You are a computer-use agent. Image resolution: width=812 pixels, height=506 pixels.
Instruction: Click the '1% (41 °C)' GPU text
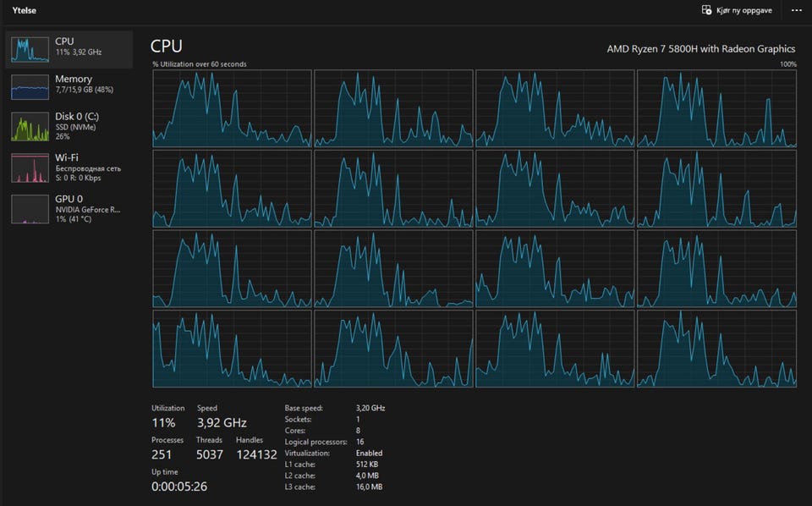[x=74, y=219]
